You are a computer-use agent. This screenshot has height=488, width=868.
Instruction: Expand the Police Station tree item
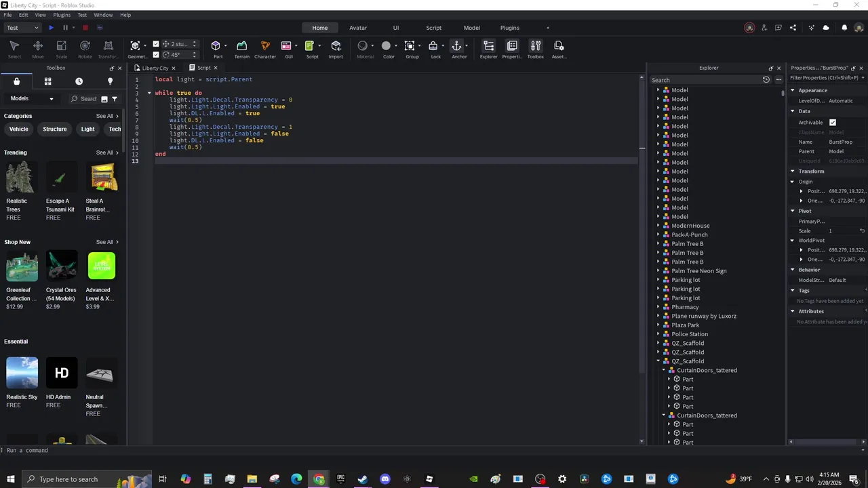tap(658, 334)
